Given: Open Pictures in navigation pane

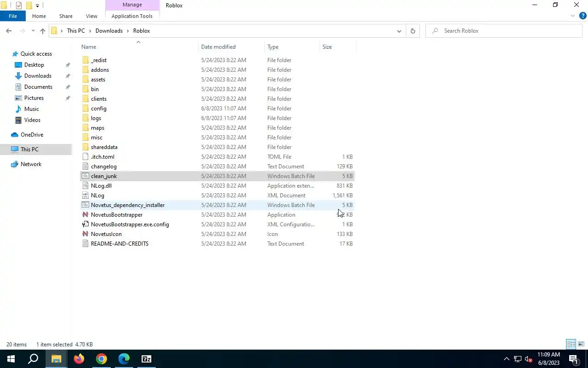Looking at the screenshot, I should point(34,98).
